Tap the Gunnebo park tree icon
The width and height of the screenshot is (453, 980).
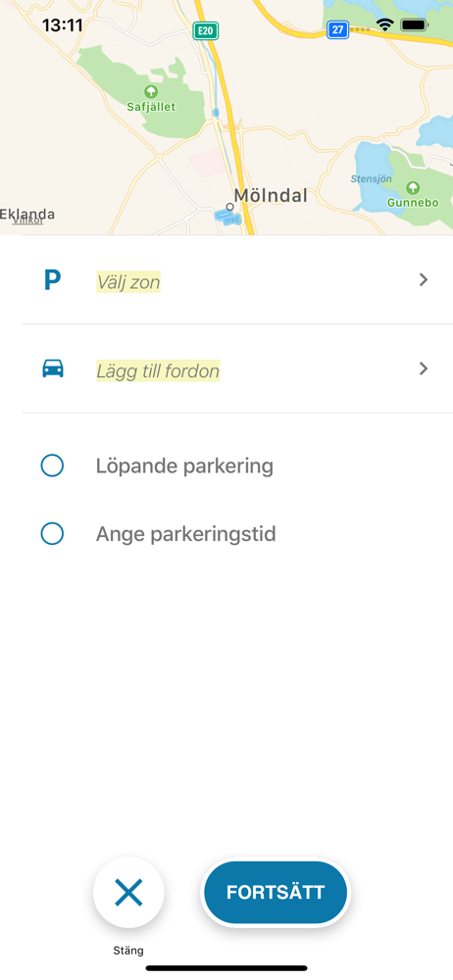pyautogui.click(x=413, y=187)
